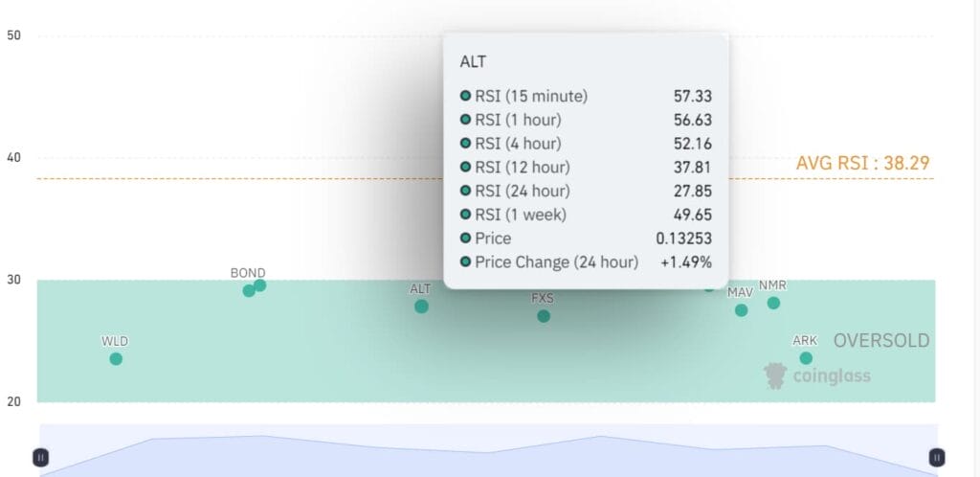The image size is (980, 477).
Task: Select the RSI (12 hour) tooltip row
Action: (586, 167)
